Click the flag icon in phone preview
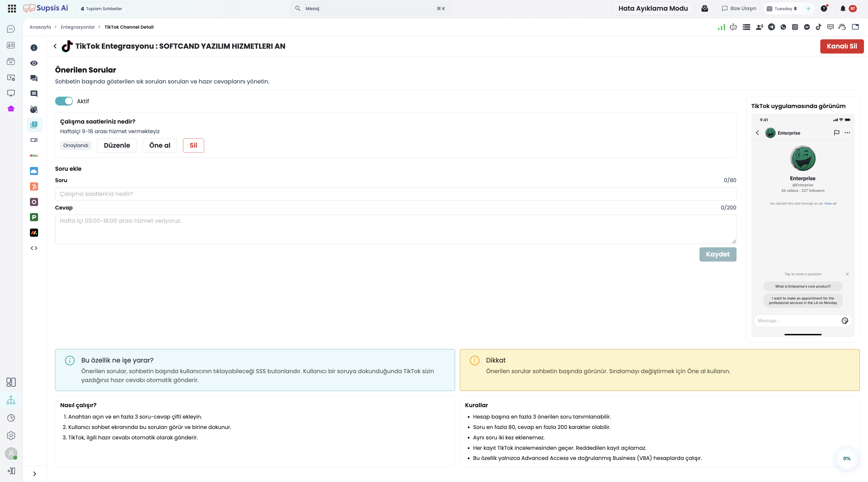The image size is (868, 482). pos(836,133)
